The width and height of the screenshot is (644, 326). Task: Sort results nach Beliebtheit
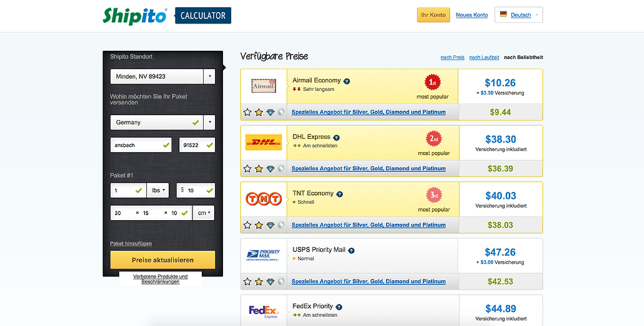[x=523, y=57]
